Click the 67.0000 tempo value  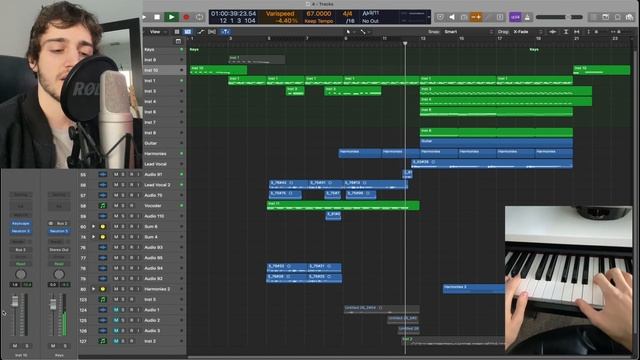[x=319, y=14]
